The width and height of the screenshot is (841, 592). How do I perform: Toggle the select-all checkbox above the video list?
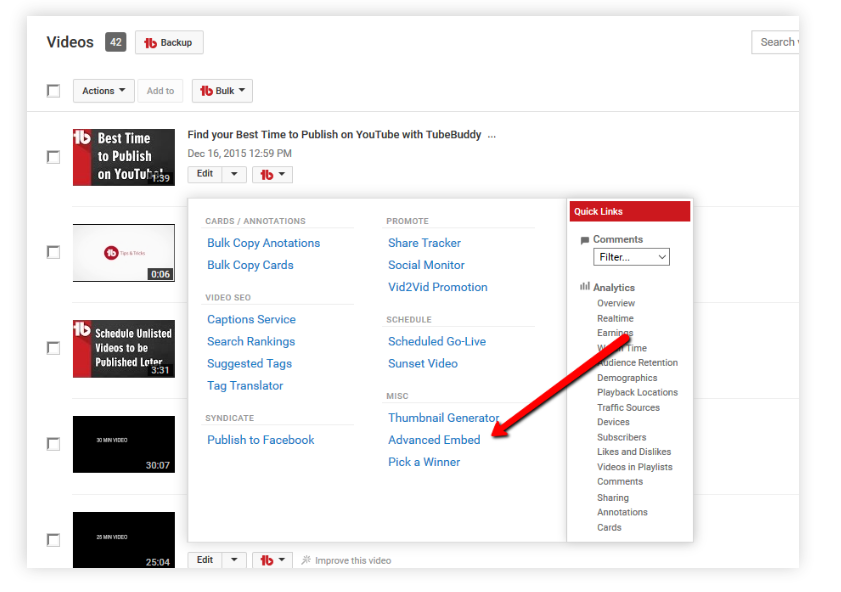tap(53, 90)
